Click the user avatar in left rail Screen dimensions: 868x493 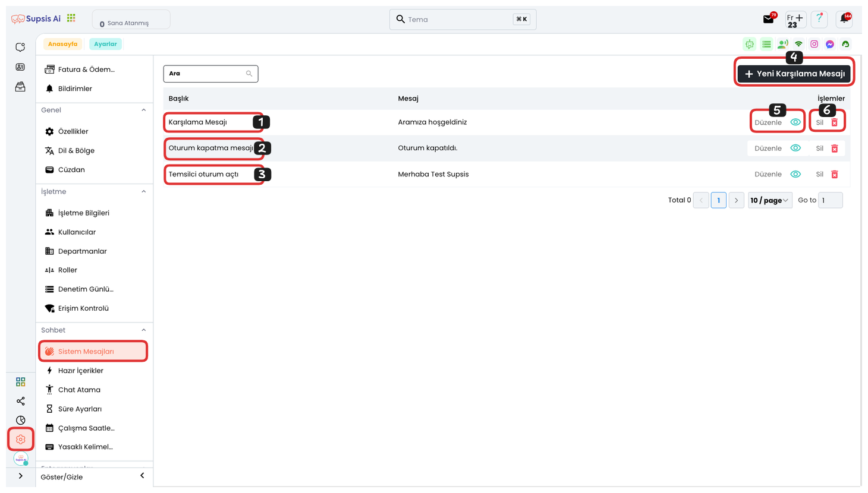(x=21, y=459)
